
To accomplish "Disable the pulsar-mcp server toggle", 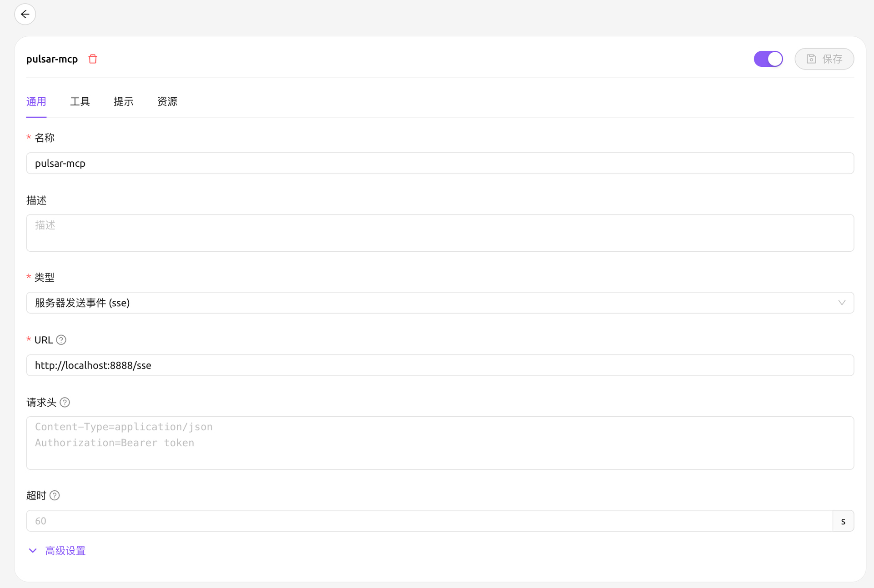I will (x=768, y=59).
